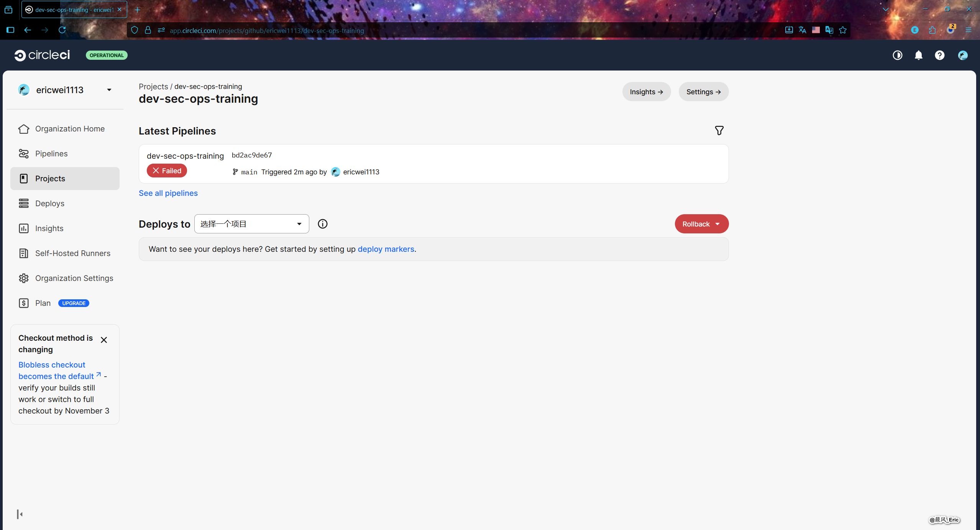
Task: Click the OPERATIONAL status badge
Action: pos(107,56)
